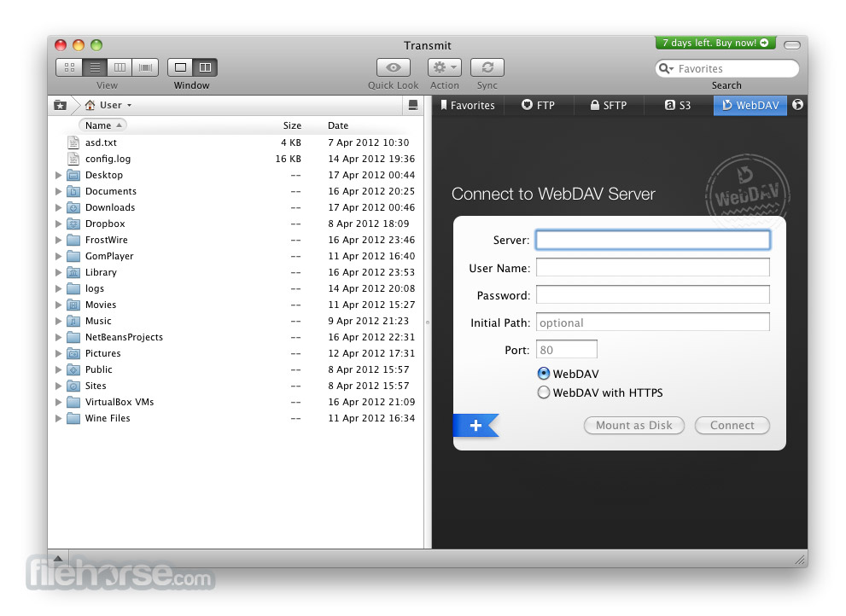Click the disk icon in path bar

(x=412, y=105)
